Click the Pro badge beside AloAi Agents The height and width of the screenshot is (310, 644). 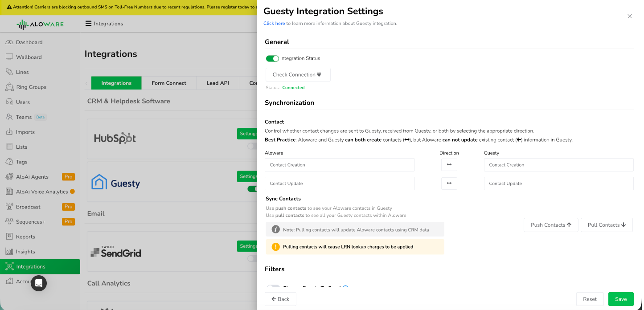click(x=68, y=177)
